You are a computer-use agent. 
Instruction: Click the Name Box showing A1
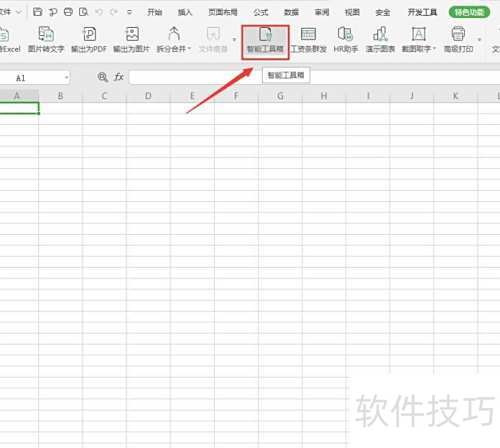(x=32, y=78)
